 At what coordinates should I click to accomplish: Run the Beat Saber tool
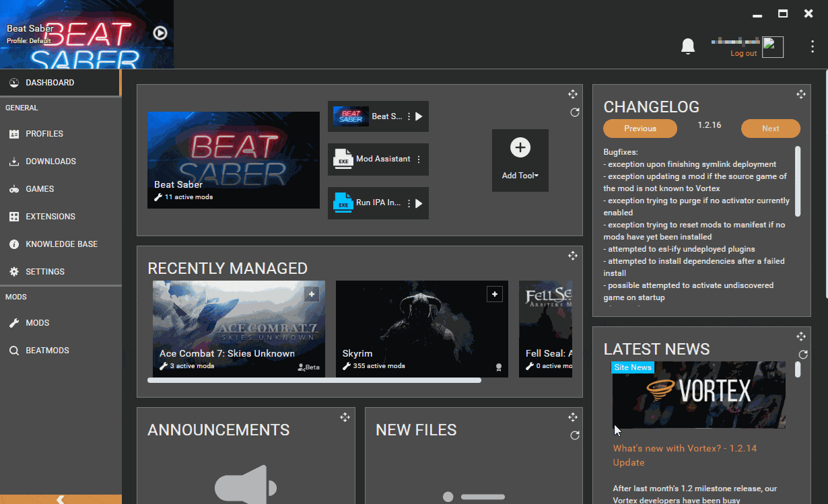click(419, 116)
